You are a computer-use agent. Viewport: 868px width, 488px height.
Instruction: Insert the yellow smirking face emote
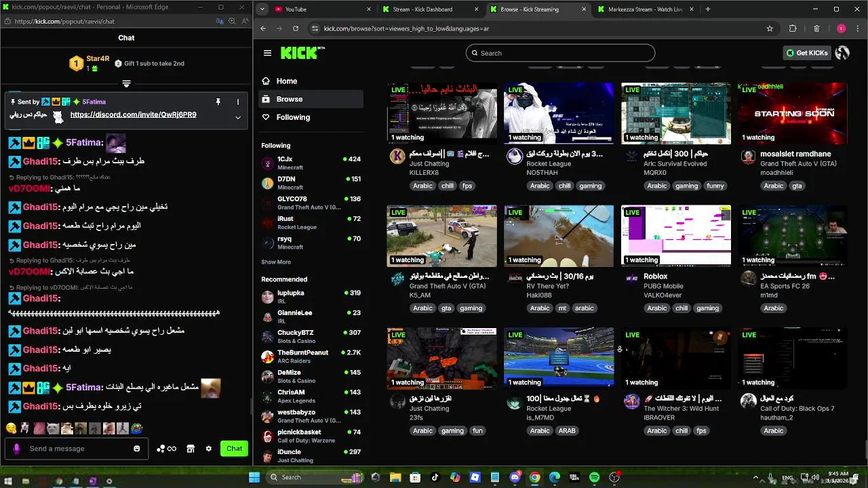[x=11, y=428]
